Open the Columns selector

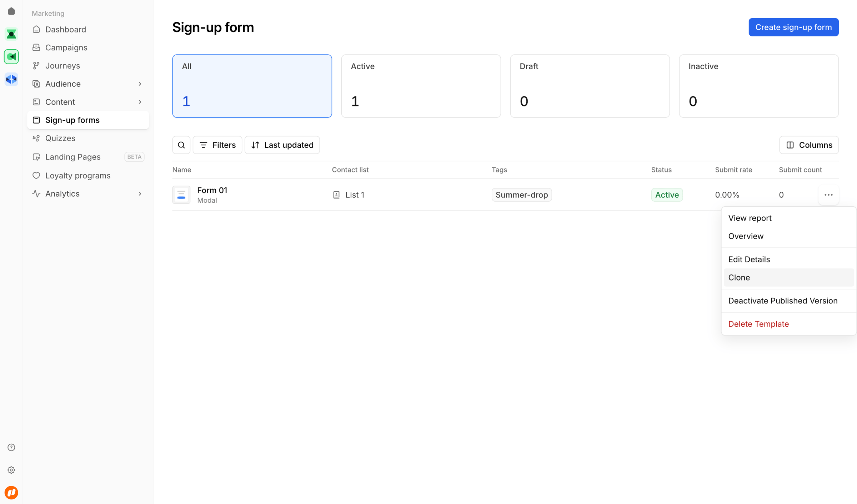click(809, 145)
